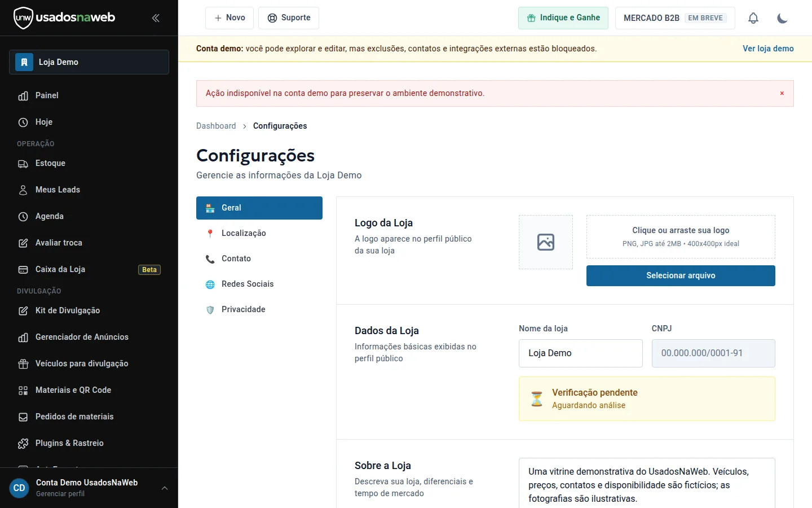Click the Sobre a Loja description textarea
The width and height of the screenshot is (812, 508).
647,483
